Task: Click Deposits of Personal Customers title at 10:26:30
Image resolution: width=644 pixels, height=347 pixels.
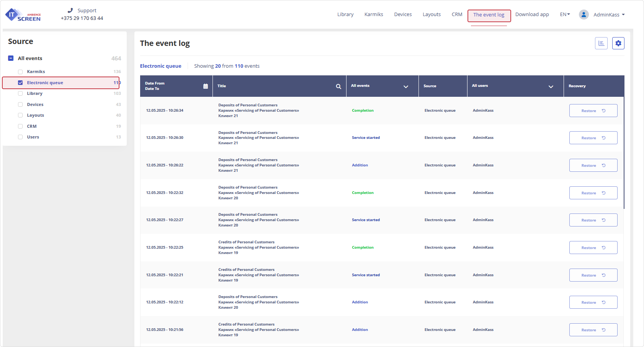Action: pyautogui.click(x=248, y=133)
